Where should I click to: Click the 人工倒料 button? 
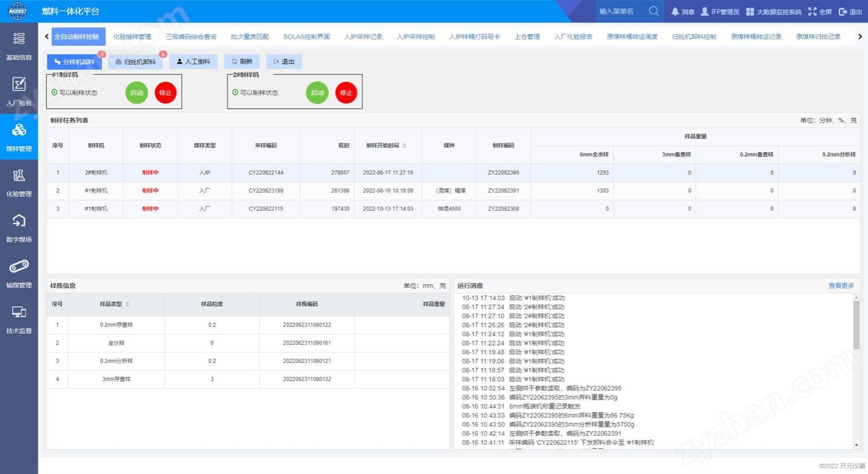coord(193,61)
